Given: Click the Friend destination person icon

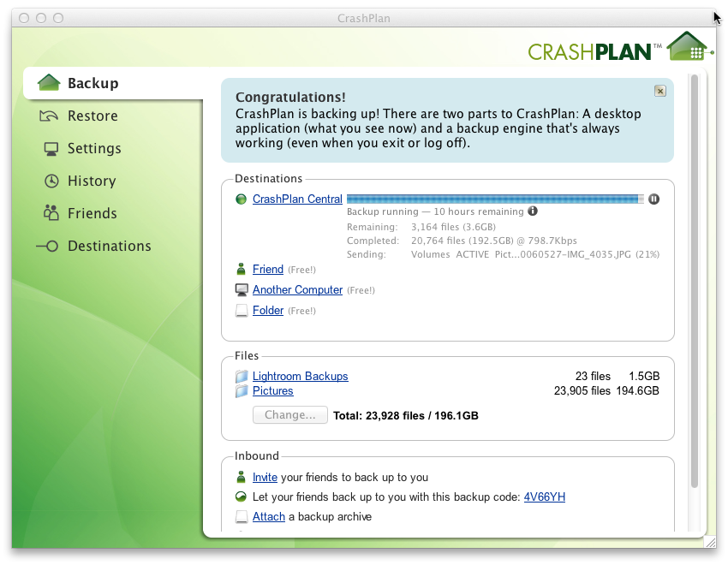Looking at the screenshot, I should 241,269.
